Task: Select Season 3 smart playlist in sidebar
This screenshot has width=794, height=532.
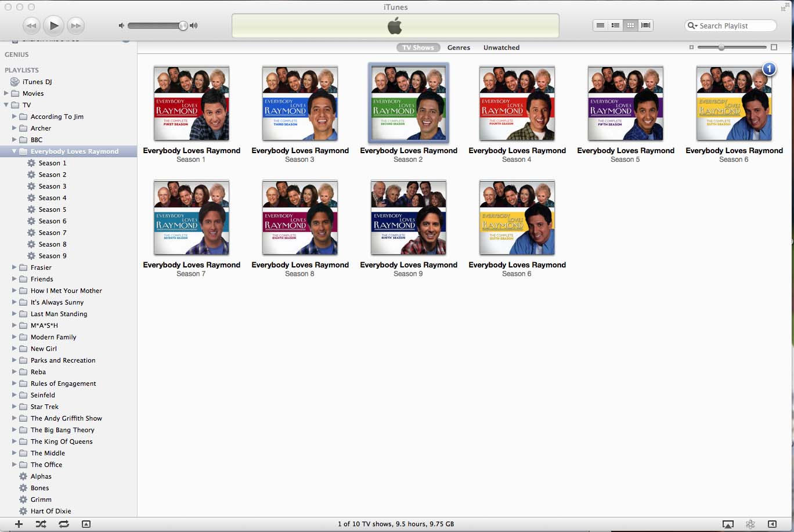Action: pyautogui.click(x=52, y=186)
